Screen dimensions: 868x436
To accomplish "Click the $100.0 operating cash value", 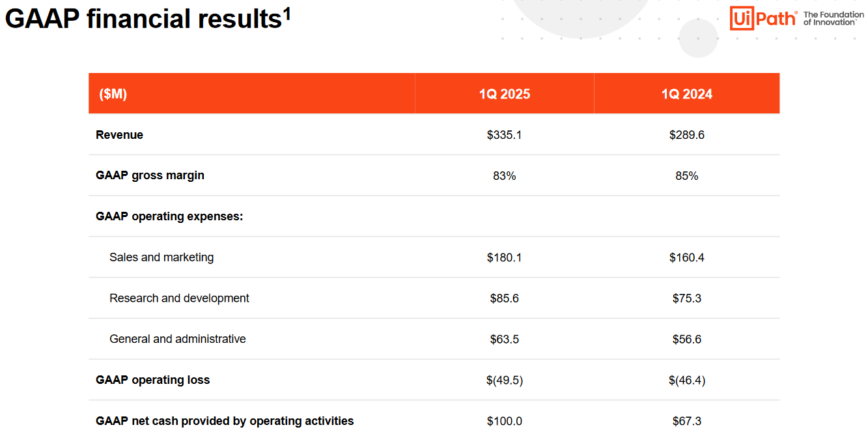I will click(505, 421).
